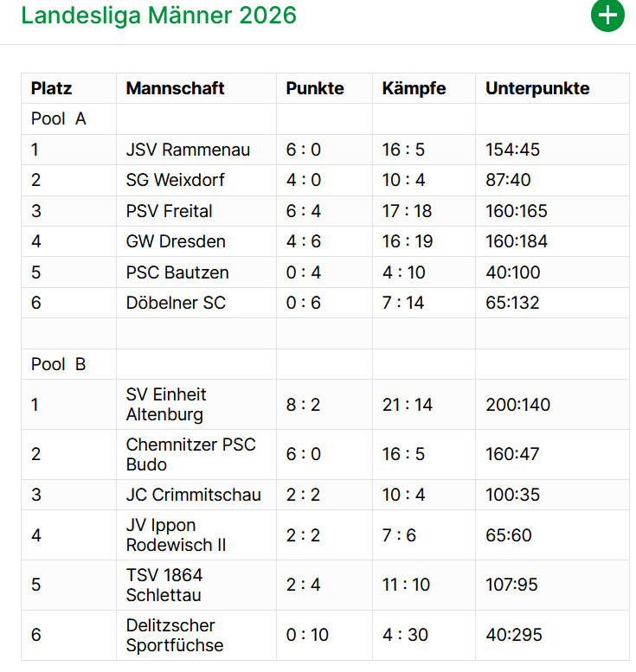The image size is (636, 672).
Task: Select the Döbelner SC team cell
Action: [176, 303]
